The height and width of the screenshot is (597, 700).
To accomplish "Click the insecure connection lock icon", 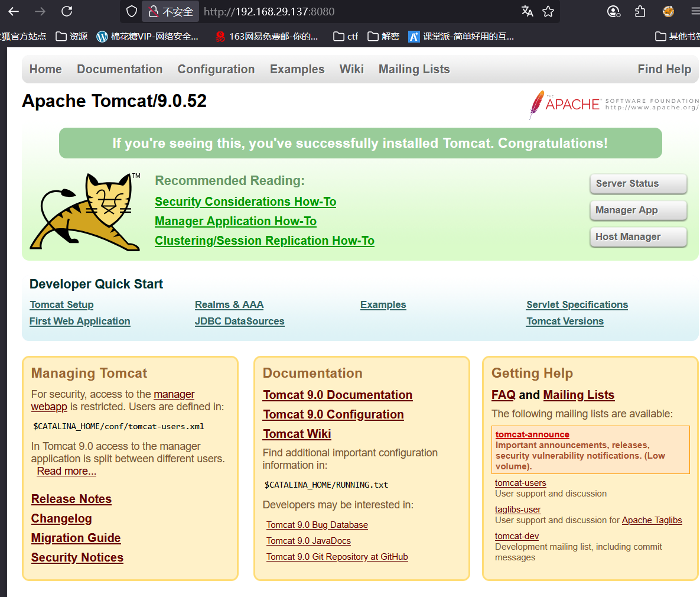I will point(154,12).
